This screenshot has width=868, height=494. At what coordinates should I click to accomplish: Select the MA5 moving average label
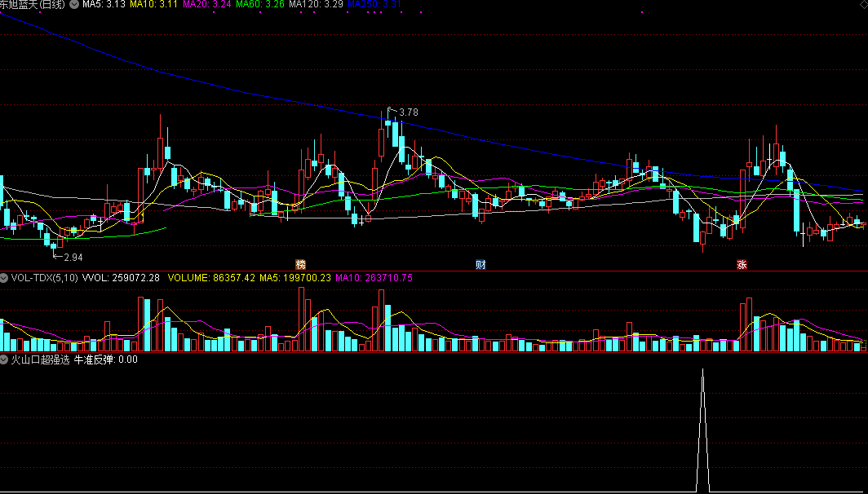(x=104, y=5)
